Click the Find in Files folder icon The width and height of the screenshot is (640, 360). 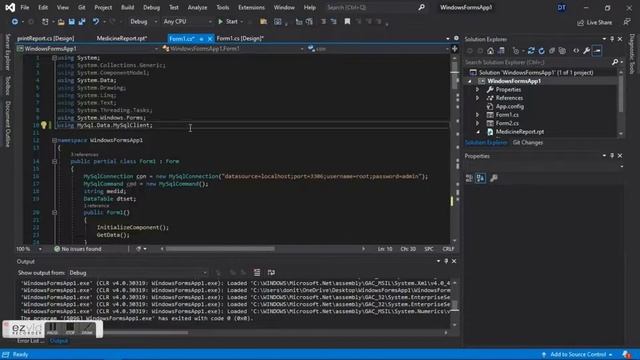[264, 22]
